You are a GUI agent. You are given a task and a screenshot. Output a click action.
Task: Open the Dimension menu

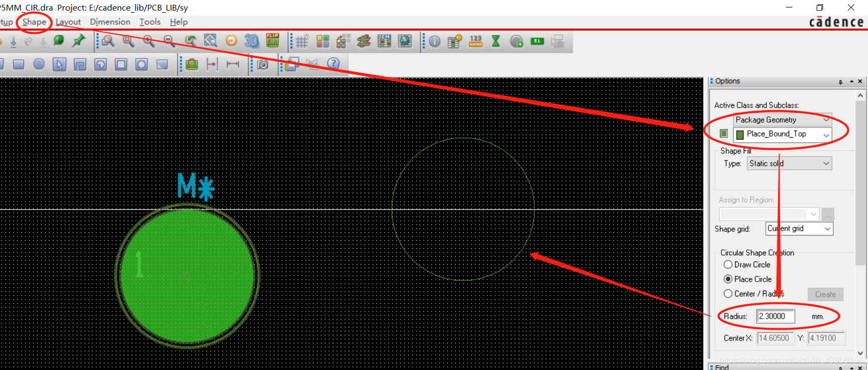pos(110,22)
